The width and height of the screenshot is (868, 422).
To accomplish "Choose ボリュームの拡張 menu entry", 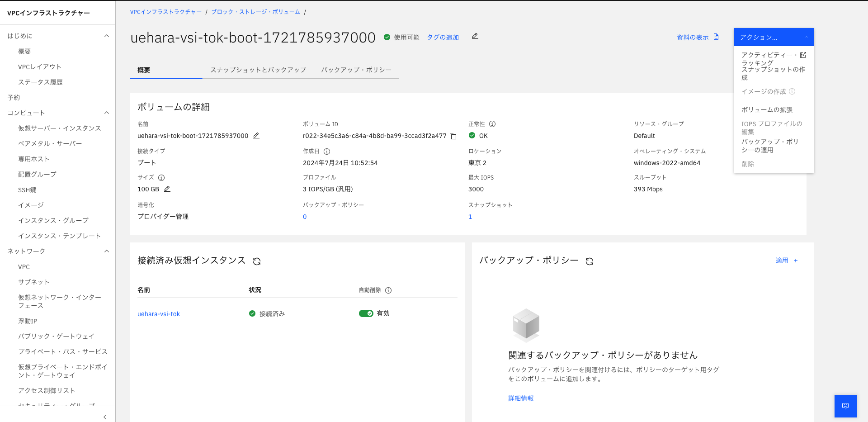I will pyautogui.click(x=768, y=109).
